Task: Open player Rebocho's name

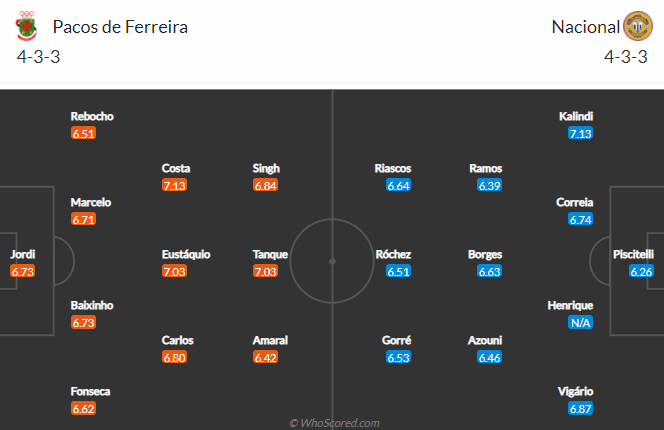Action: pyautogui.click(x=92, y=116)
